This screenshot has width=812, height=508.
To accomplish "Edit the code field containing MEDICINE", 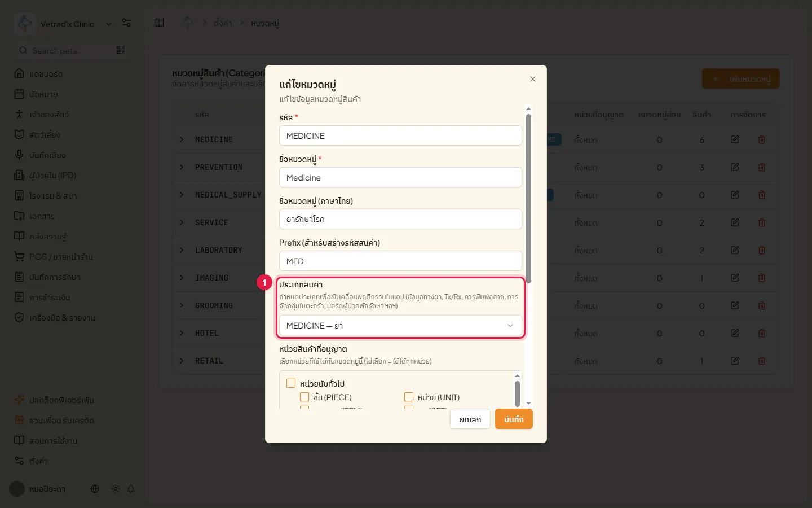I will click(400, 136).
